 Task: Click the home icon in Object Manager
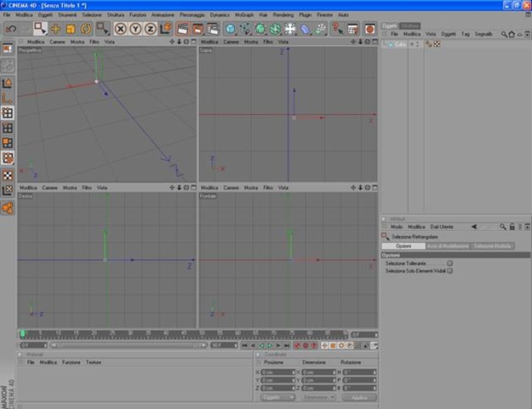click(512, 34)
